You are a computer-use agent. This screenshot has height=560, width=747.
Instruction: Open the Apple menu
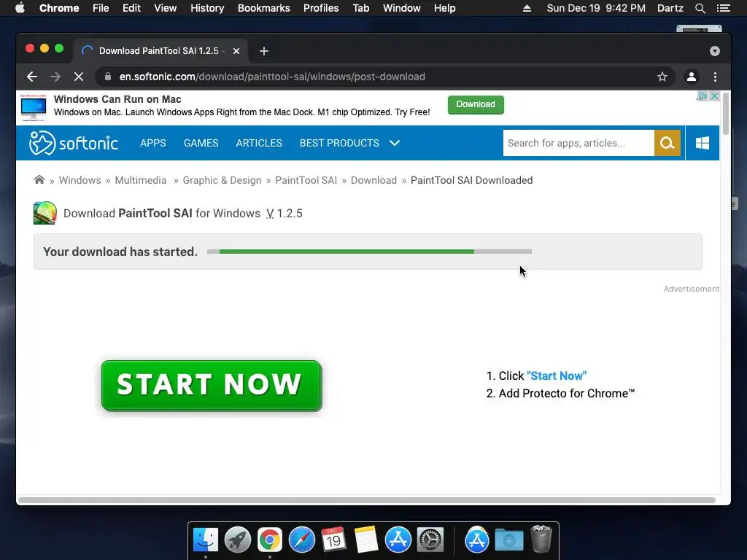[20, 8]
